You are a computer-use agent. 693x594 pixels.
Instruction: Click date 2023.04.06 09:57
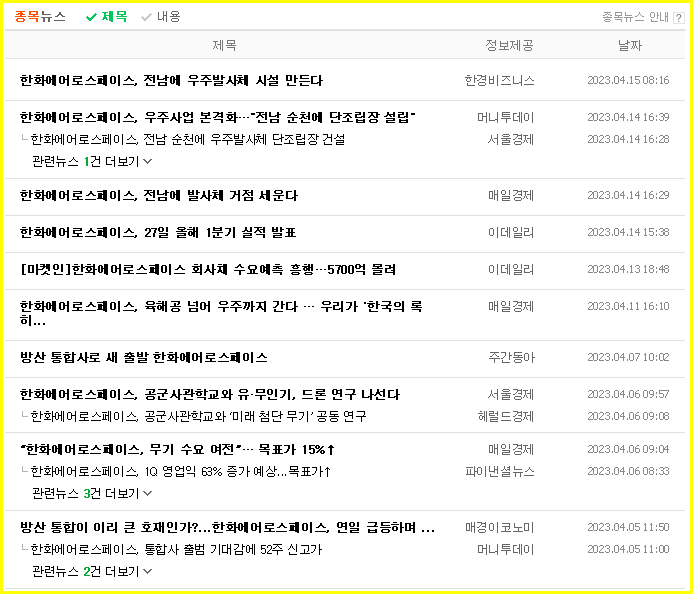tap(628, 394)
